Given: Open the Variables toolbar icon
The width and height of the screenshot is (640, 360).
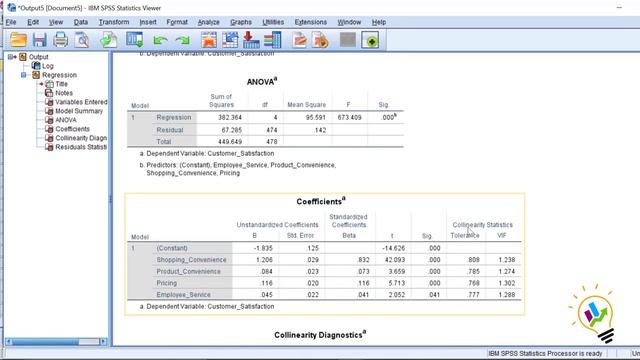Looking at the screenshot, I should click(x=272, y=40).
